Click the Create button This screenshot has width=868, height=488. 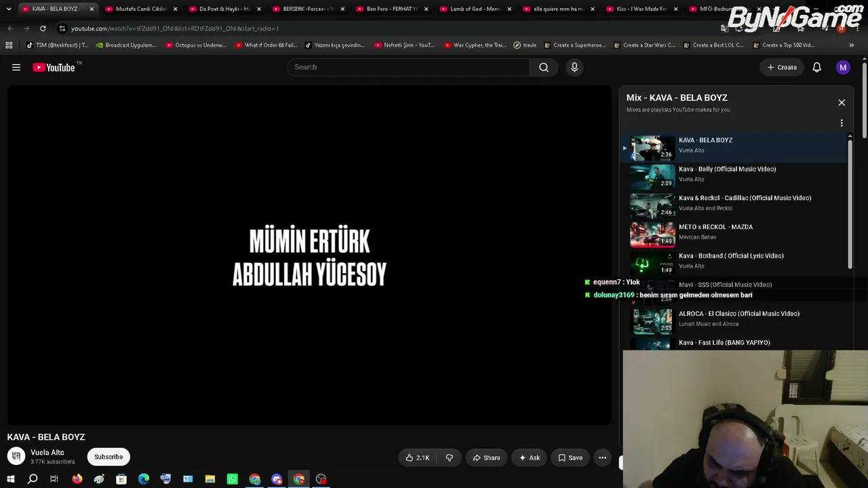[782, 67]
